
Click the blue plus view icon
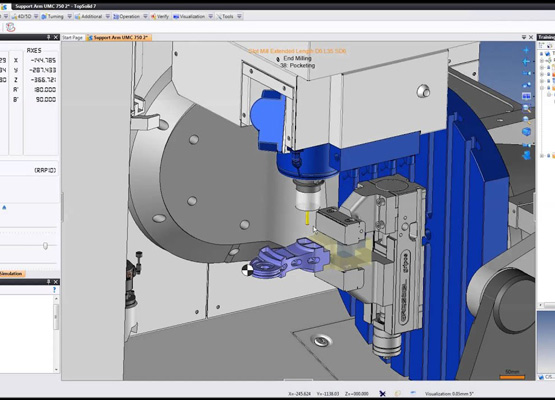pos(526,50)
